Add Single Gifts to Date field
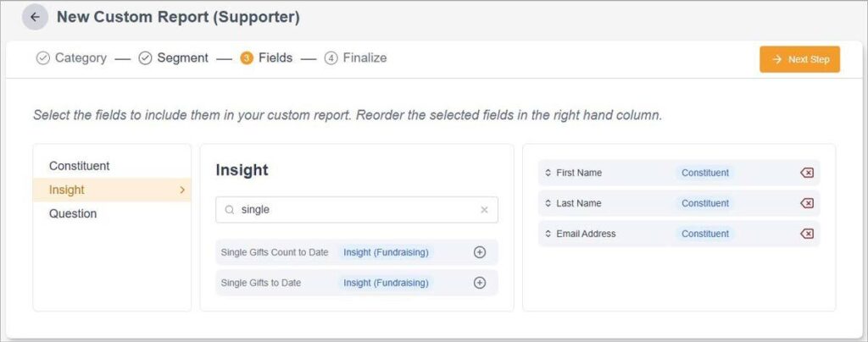 pyautogui.click(x=480, y=283)
